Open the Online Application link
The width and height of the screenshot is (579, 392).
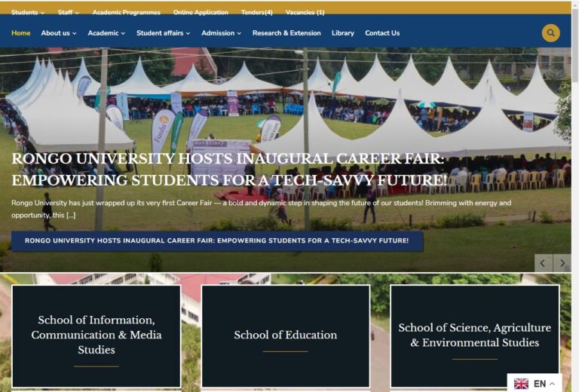point(201,12)
